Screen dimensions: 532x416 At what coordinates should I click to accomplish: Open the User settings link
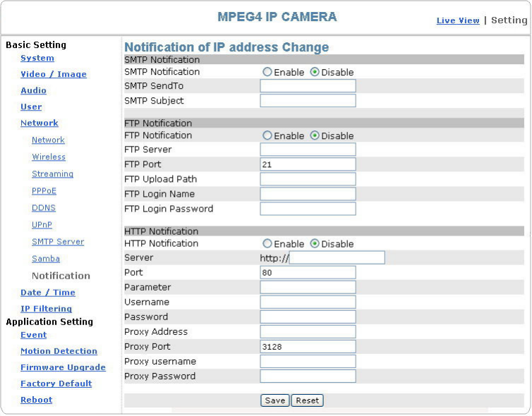click(31, 106)
